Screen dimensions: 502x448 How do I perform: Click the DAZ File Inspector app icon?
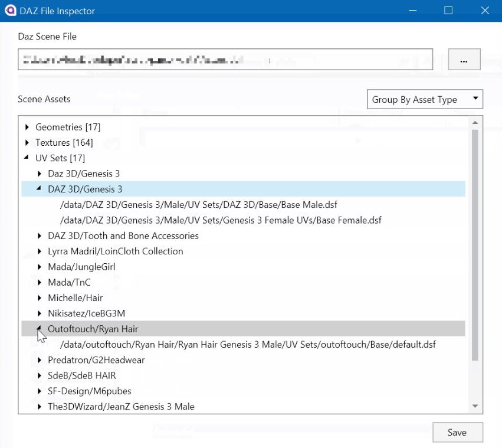[11, 11]
